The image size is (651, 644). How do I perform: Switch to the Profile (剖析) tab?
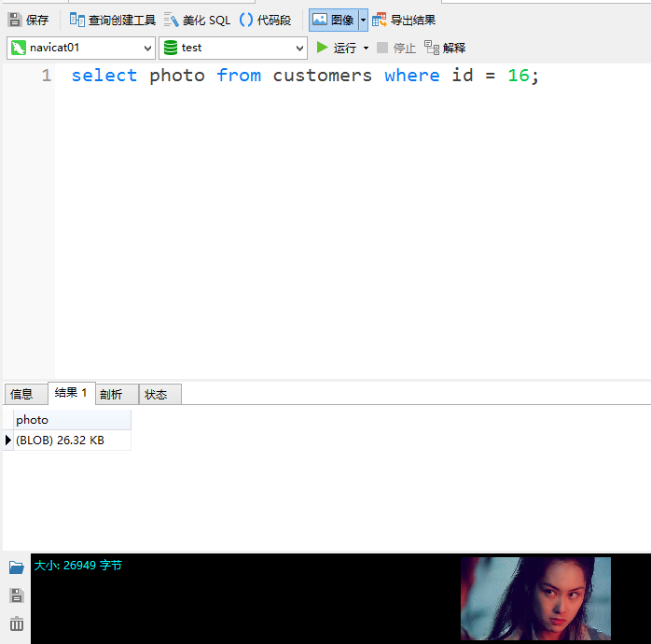[111, 395]
